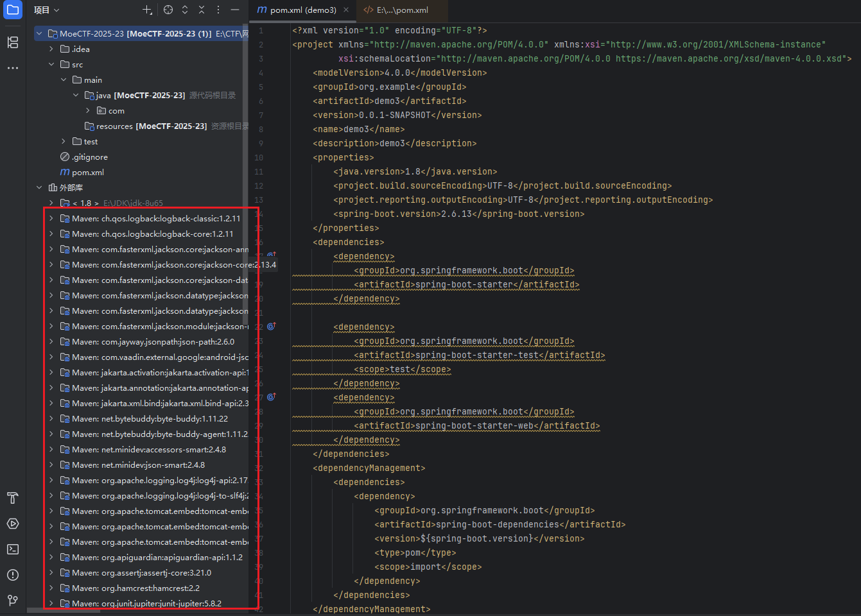861x616 pixels.
Task: Collapse all project tree nodes
Action: [x=202, y=10]
